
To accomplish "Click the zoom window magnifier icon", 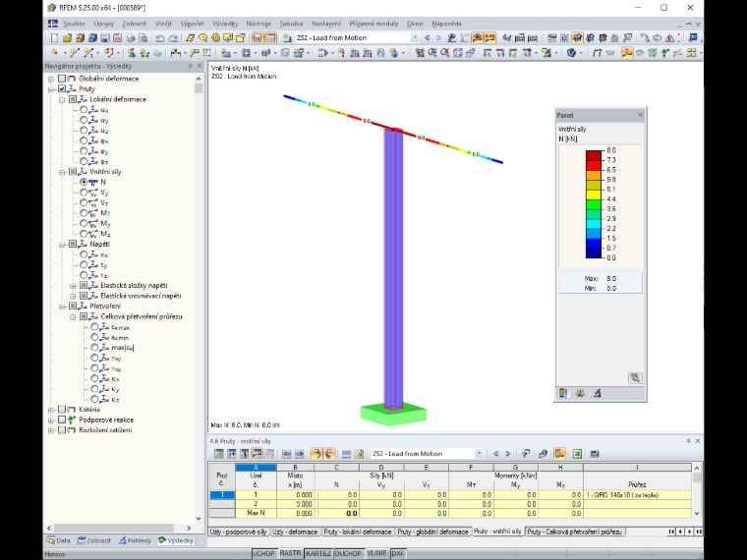I will [x=432, y=53].
